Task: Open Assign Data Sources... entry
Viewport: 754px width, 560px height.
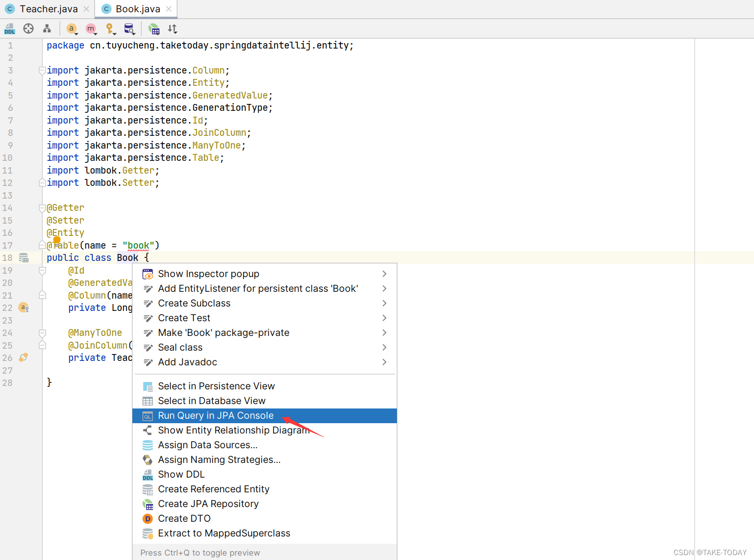Action: 264,445
